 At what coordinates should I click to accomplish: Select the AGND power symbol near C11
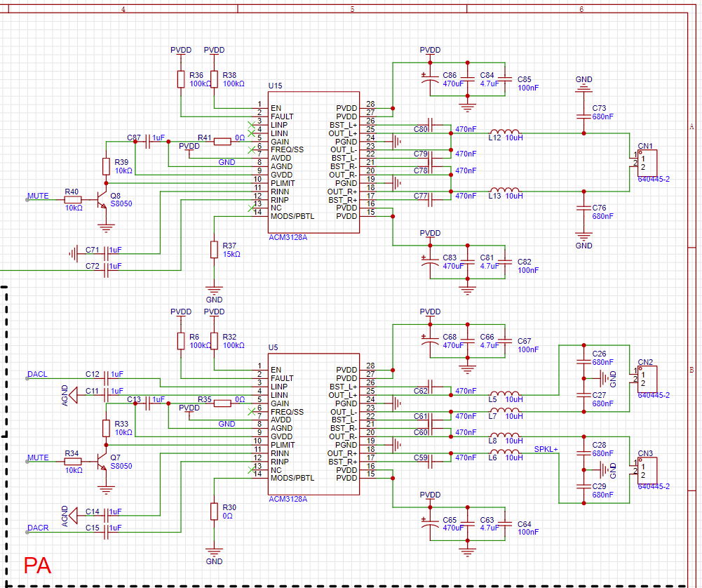pyautogui.click(x=73, y=395)
